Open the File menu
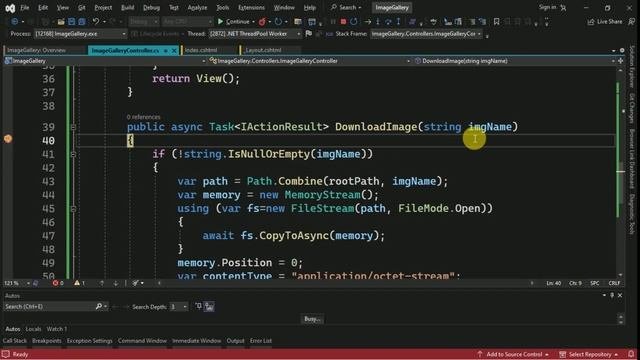640x360 pixels. 25,8
